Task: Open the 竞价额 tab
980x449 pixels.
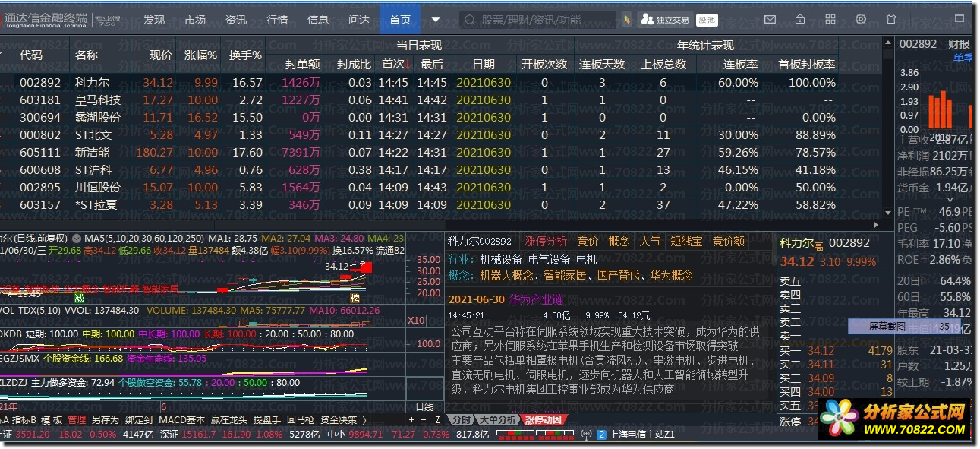Action: [x=728, y=241]
